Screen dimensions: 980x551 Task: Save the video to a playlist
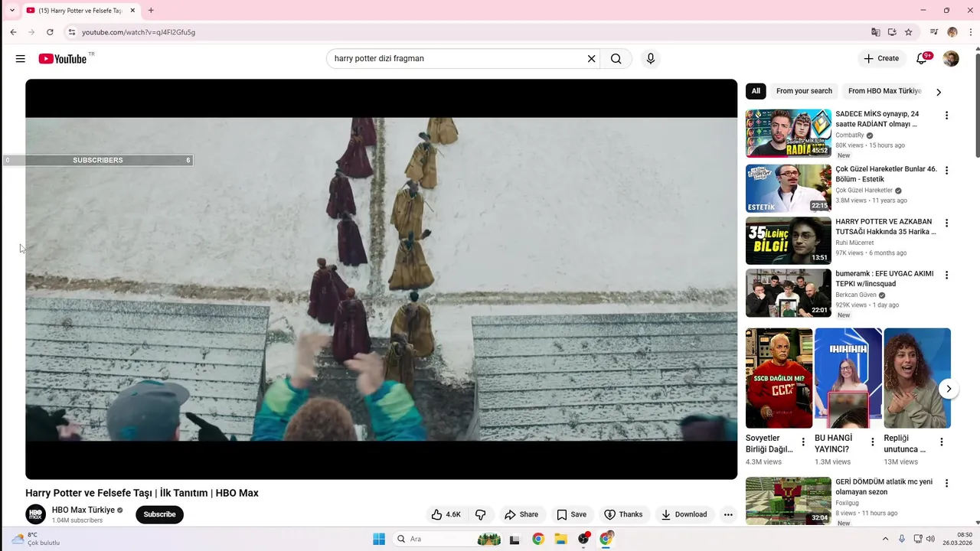572,514
